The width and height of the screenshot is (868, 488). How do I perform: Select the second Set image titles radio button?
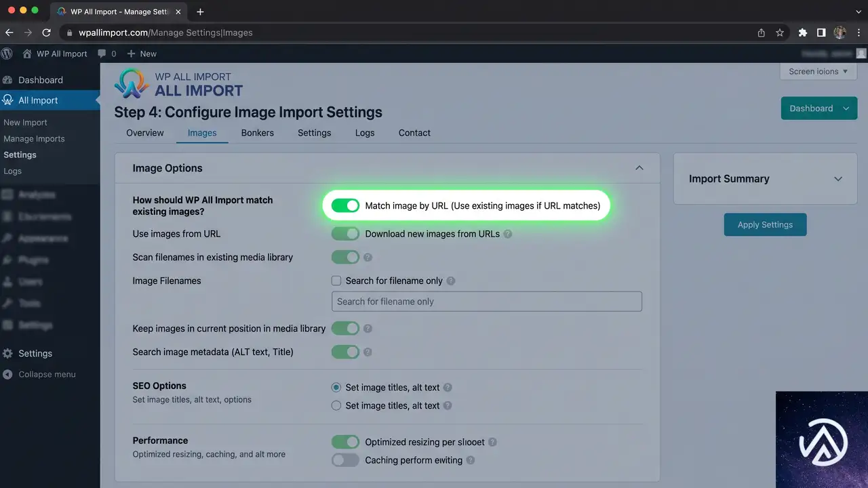pos(336,405)
